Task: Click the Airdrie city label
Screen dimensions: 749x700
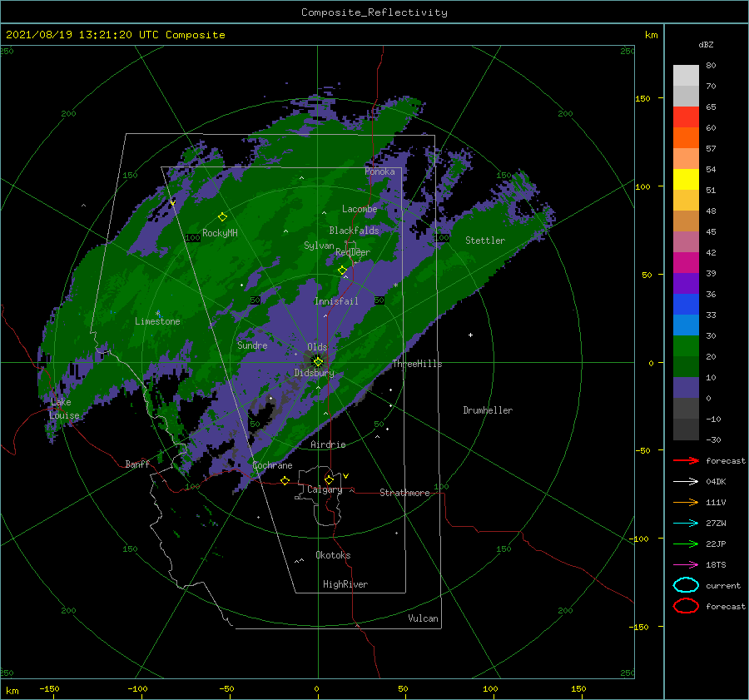Action: 328,444
